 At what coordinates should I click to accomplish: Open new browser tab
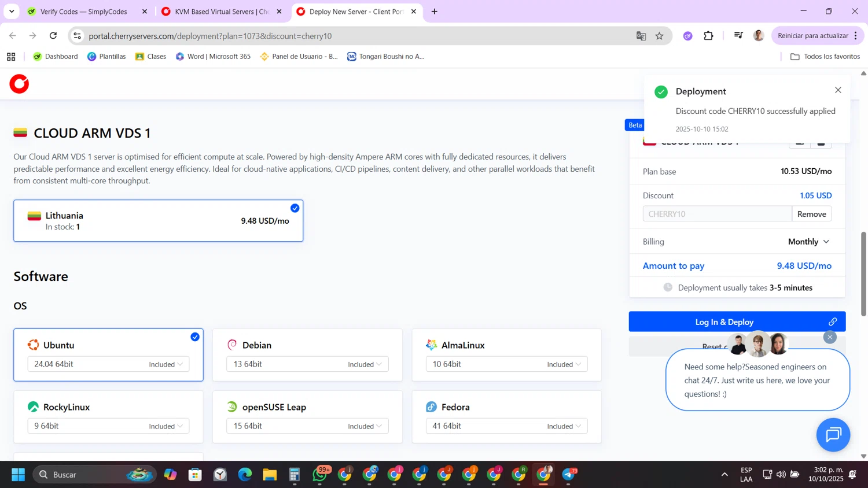(435, 12)
